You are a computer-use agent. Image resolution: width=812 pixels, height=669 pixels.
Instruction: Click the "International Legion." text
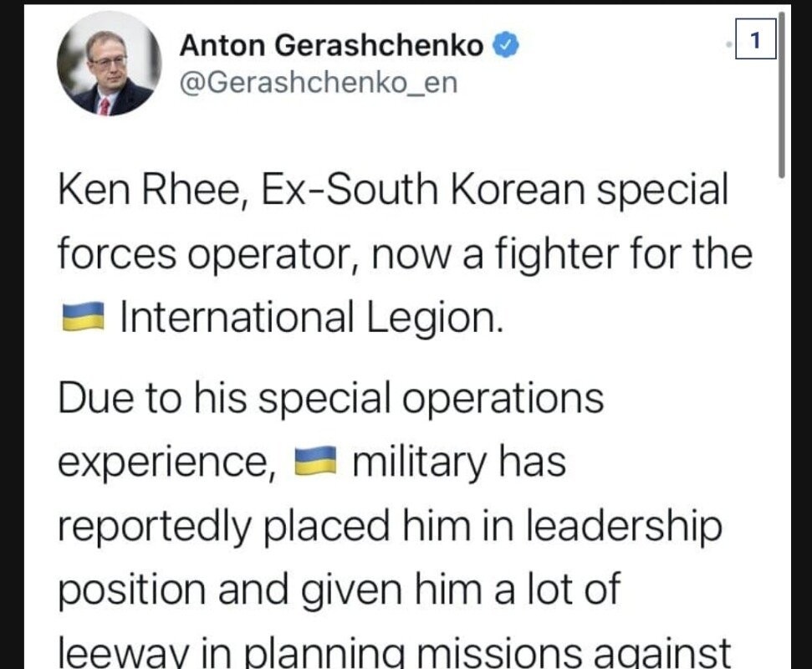(312, 318)
